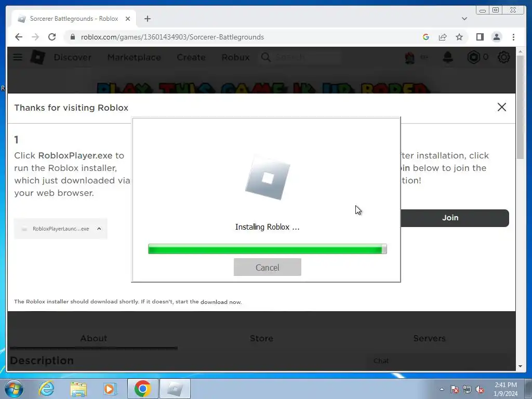Screen dimensions: 532x399
Task: Reload the Roblox page
Action: pyautogui.click(x=52, y=37)
